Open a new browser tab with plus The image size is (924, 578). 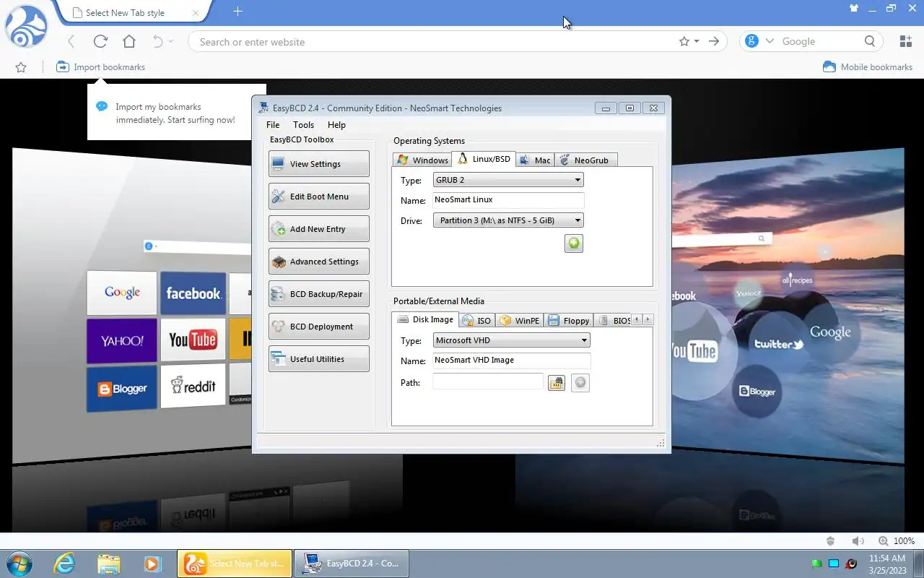(x=237, y=11)
